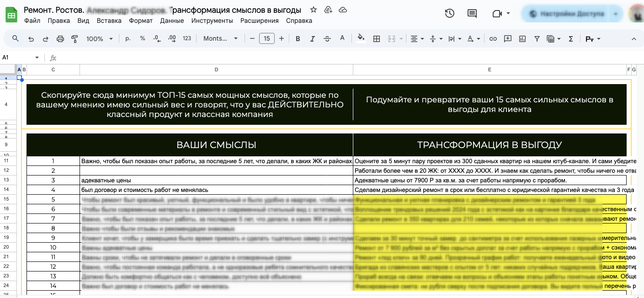Insert a chart
This screenshot has width=644, height=298.
(522, 39)
